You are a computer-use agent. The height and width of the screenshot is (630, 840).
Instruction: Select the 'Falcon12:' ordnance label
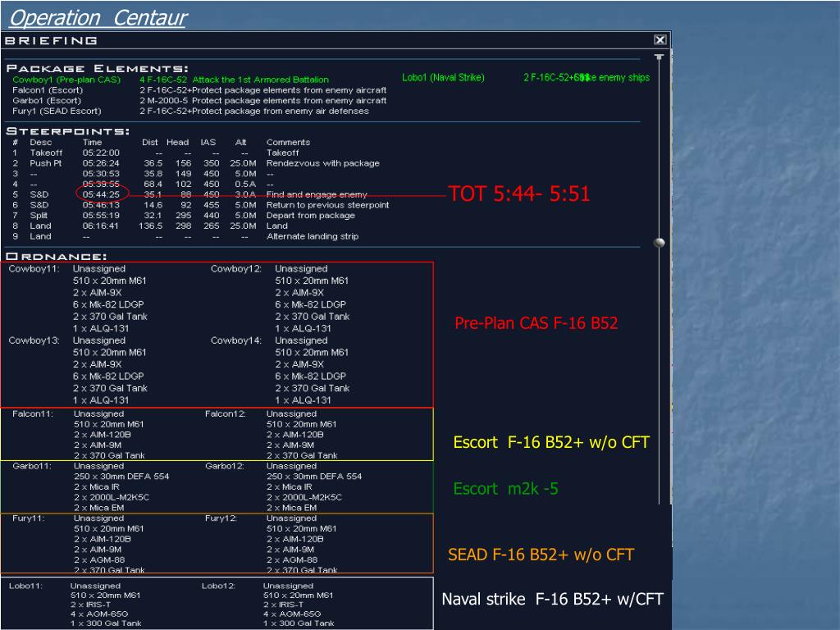click(x=225, y=413)
